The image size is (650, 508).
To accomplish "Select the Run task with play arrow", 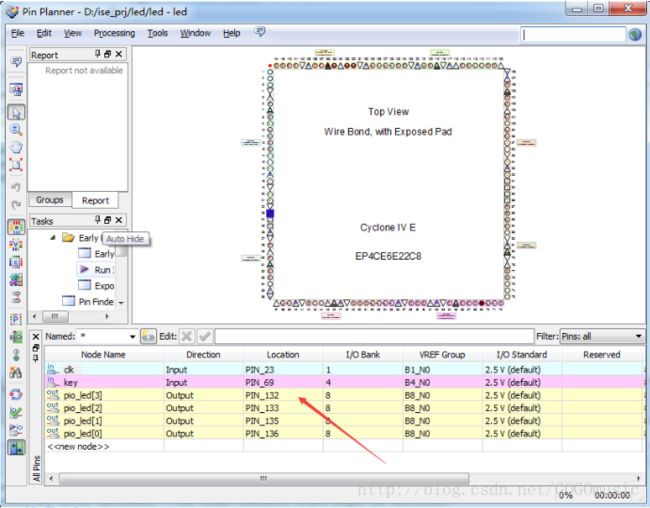I will [97, 270].
